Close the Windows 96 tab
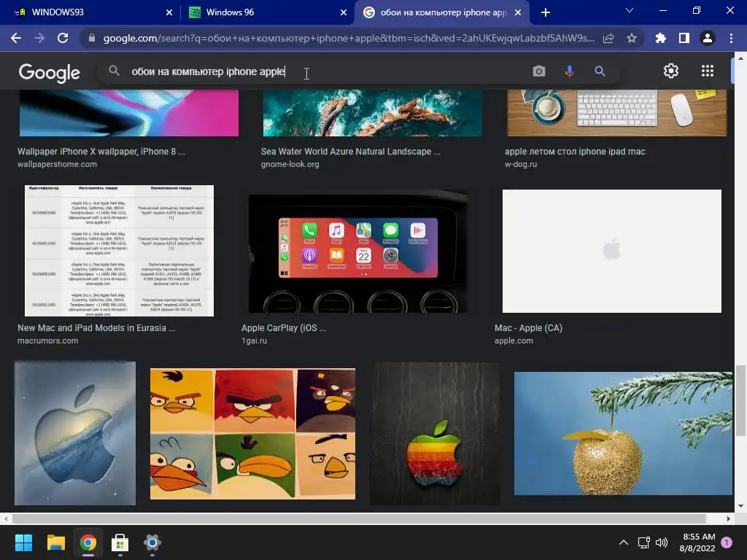 [x=343, y=12]
